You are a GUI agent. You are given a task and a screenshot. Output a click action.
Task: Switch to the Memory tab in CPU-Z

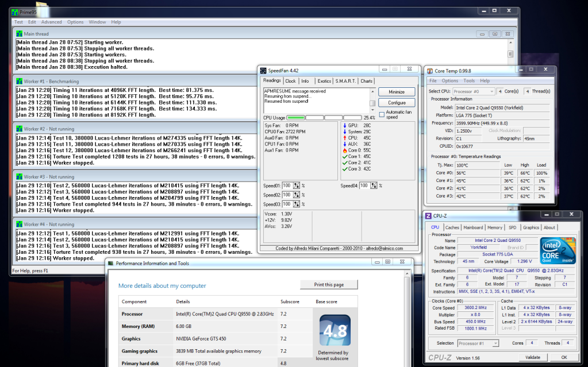coord(495,227)
